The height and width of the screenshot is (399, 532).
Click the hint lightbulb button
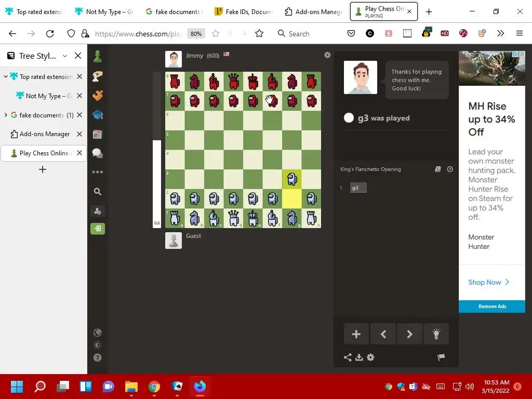(436, 334)
